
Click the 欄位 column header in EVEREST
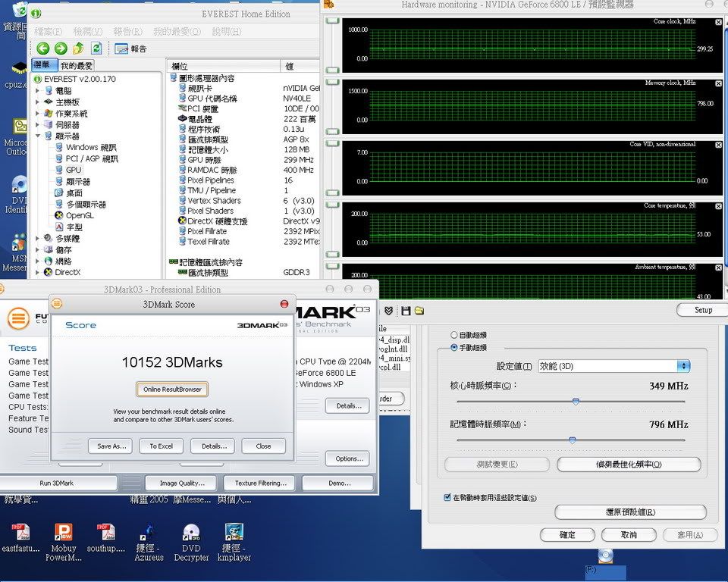click(x=223, y=66)
